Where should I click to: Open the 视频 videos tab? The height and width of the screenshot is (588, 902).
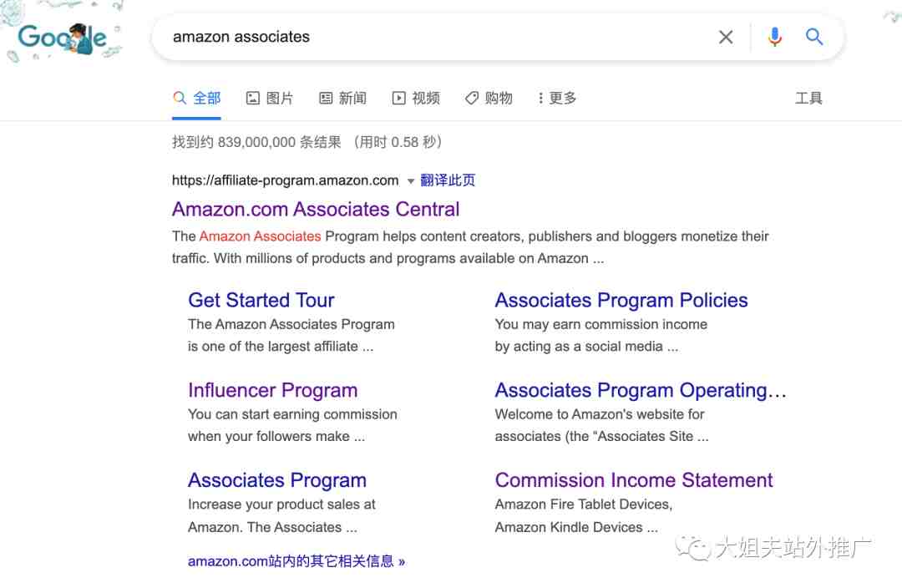[x=416, y=98]
